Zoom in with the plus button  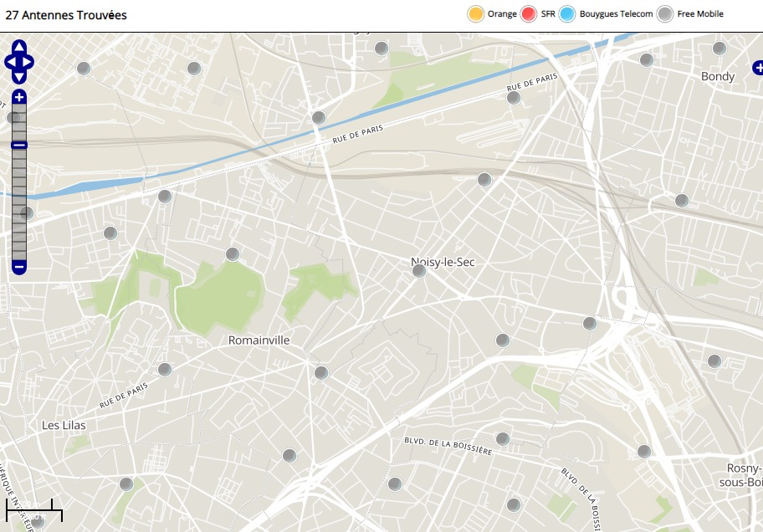pyautogui.click(x=19, y=98)
